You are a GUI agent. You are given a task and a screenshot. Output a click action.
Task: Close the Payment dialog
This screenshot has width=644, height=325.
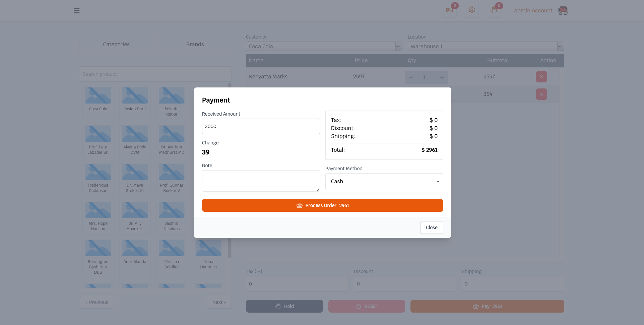[x=432, y=227]
